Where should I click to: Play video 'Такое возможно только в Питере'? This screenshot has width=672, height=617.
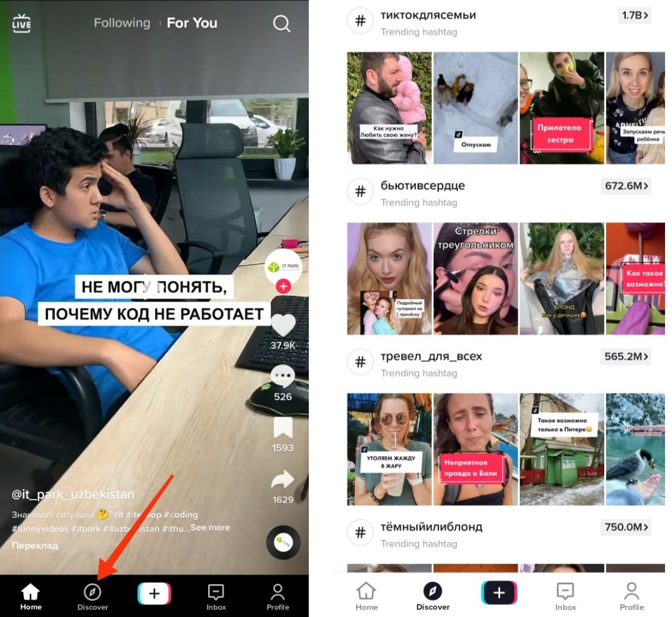point(562,449)
